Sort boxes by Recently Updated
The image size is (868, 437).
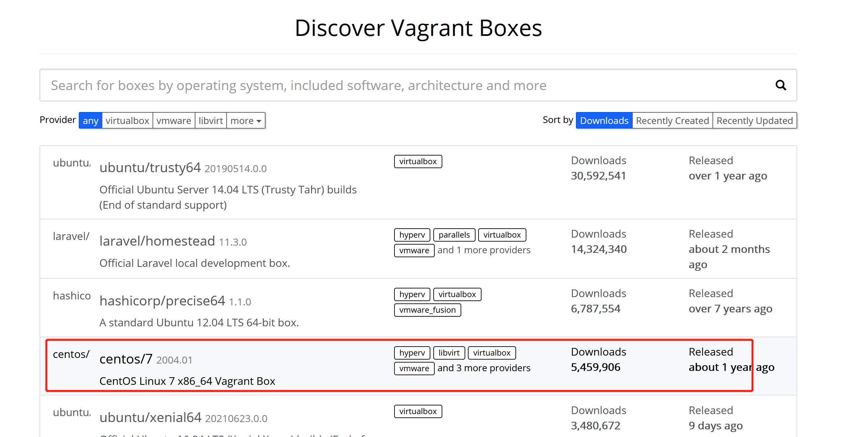755,121
